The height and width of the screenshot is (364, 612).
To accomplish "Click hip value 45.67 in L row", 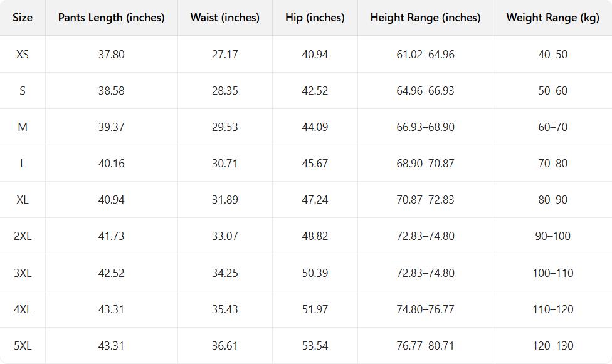I will 315,164.
